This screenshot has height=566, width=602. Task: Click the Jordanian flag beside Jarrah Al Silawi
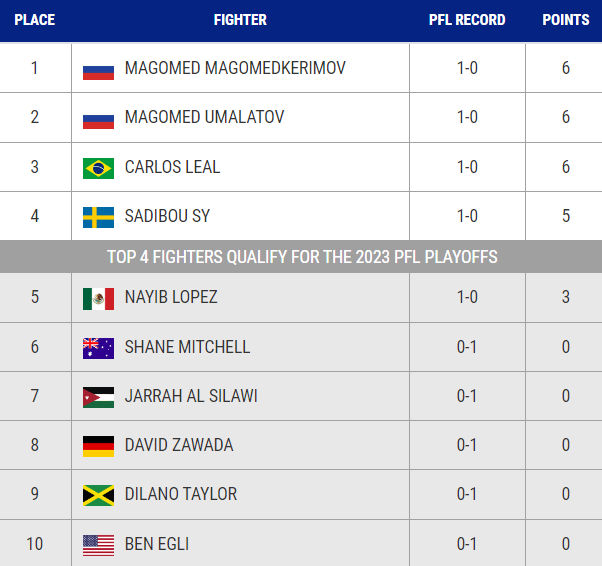coord(98,397)
